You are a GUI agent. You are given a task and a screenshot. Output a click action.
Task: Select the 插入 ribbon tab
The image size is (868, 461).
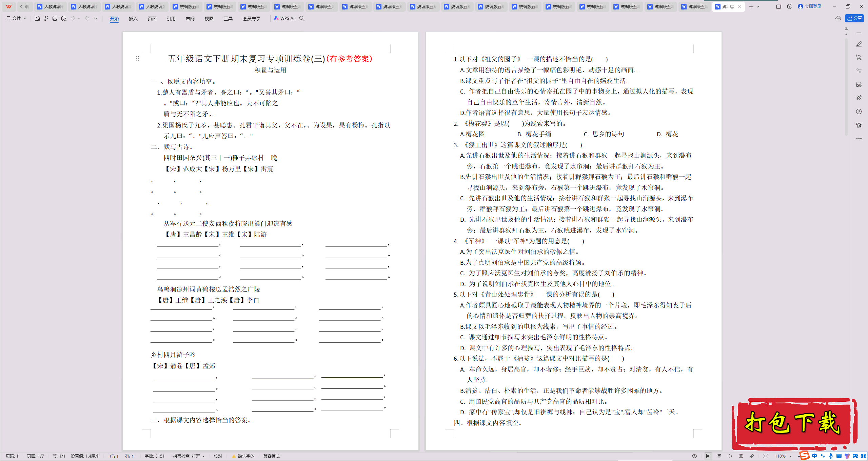(133, 19)
